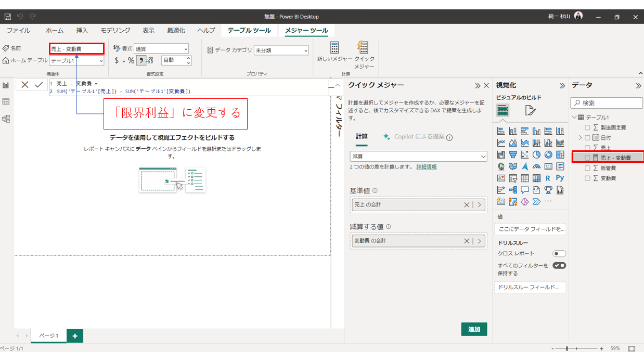644x362 pixels.
Task: Check the 売上 - 変動費 measure checkbox
Action: click(587, 158)
